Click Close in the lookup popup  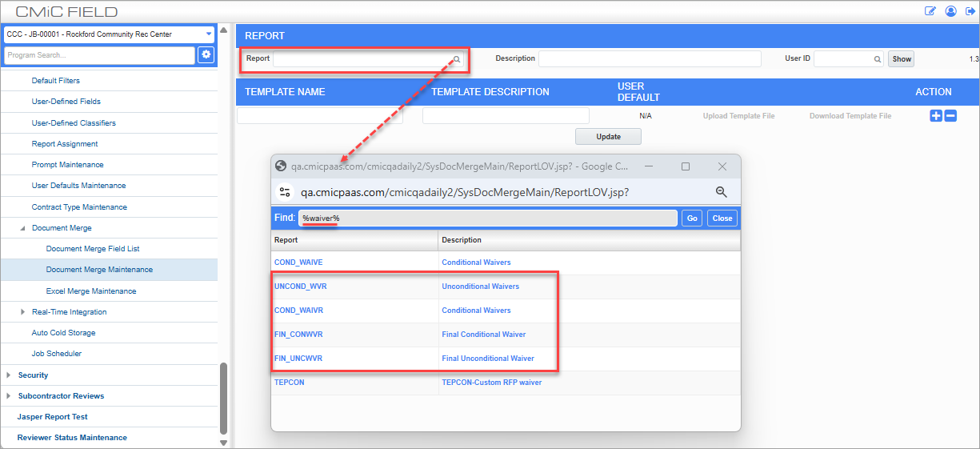[722, 218]
